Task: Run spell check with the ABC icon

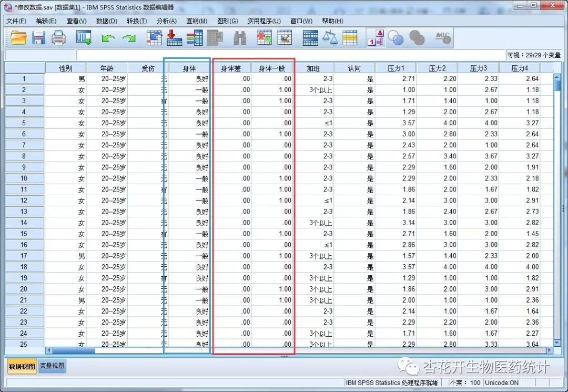Action: click(x=442, y=37)
